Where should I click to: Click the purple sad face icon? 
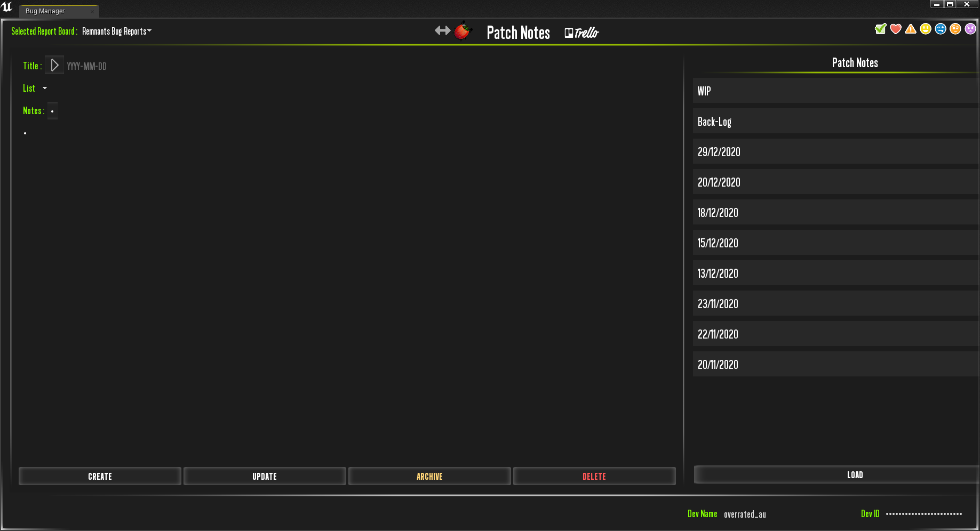coord(970,29)
